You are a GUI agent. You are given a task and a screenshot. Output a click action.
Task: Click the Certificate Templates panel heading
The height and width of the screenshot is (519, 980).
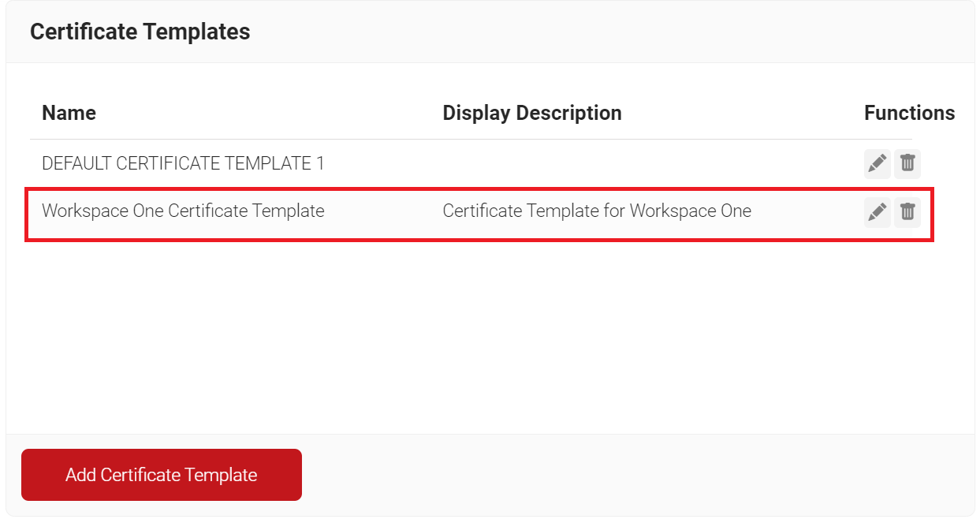[x=140, y=32]
